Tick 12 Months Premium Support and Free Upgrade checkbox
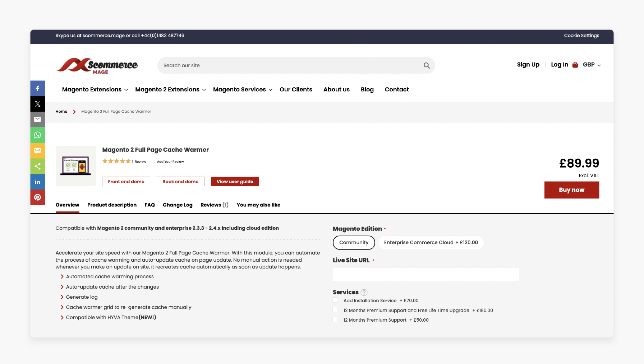Screen dimensions: 644x364 coord(335,310)
